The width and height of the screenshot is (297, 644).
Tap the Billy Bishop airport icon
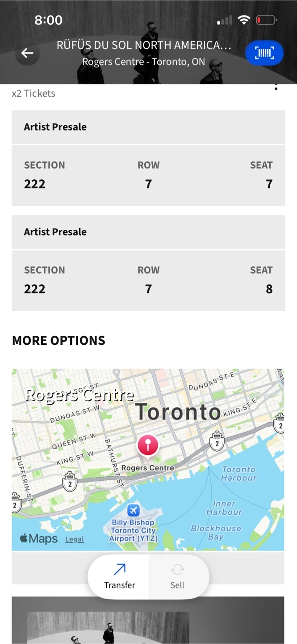pos(133,510)
